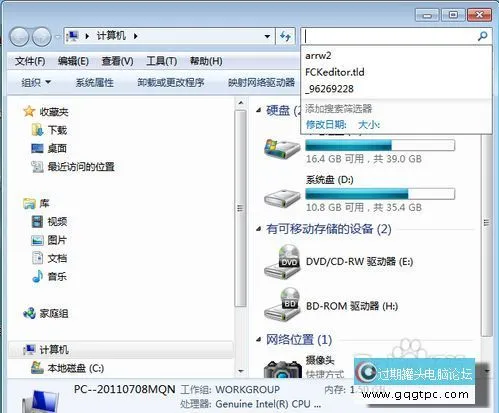Screen dimensions: 499x413
Task: Click 卸载或更改程序 toolbar button
Action: (171, 82)
